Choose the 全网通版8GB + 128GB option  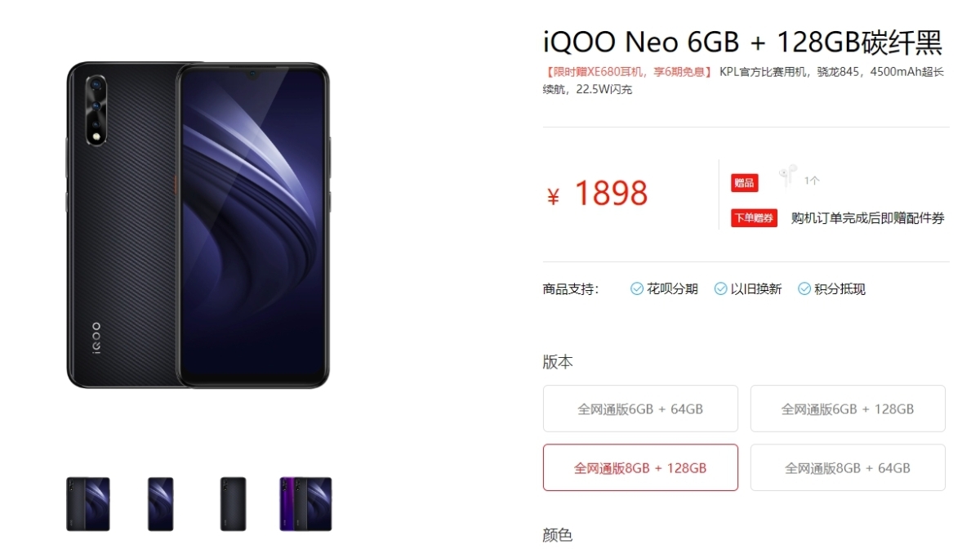(640, 467)
